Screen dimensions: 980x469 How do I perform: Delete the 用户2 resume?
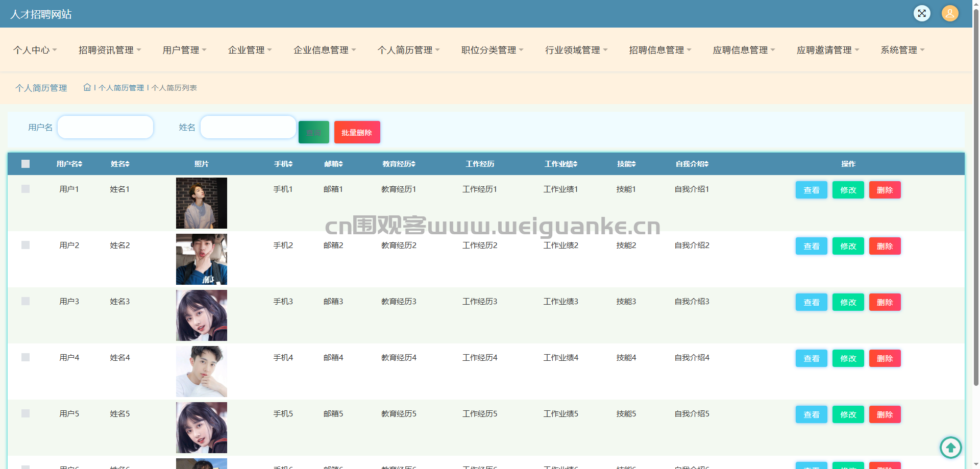tap(885, 246)
